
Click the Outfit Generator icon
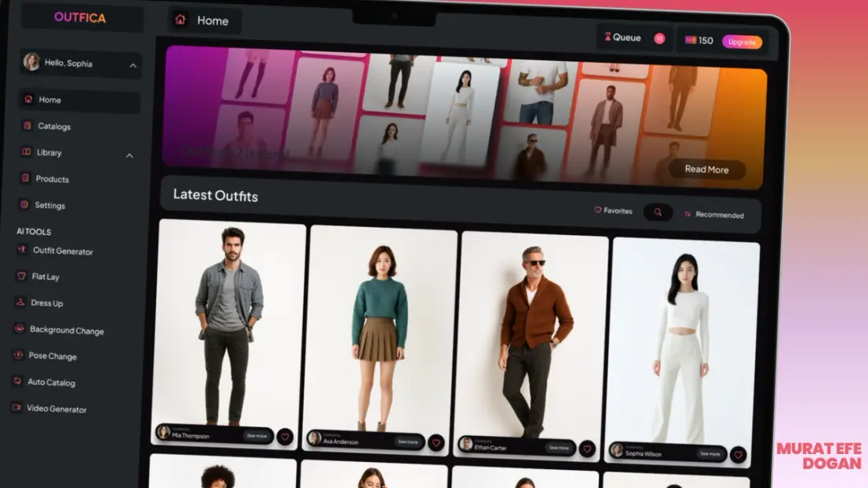pyautogui.click(x=22, y=250)
